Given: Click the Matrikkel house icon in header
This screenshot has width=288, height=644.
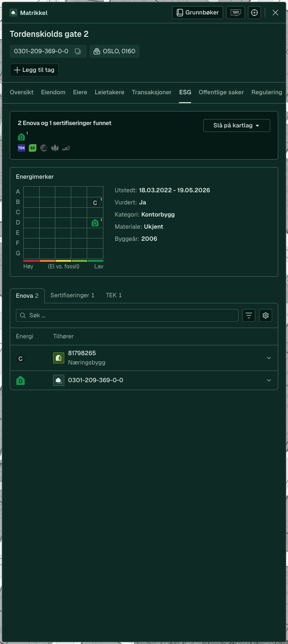Looking at the screenshot, I should [14, 13].
